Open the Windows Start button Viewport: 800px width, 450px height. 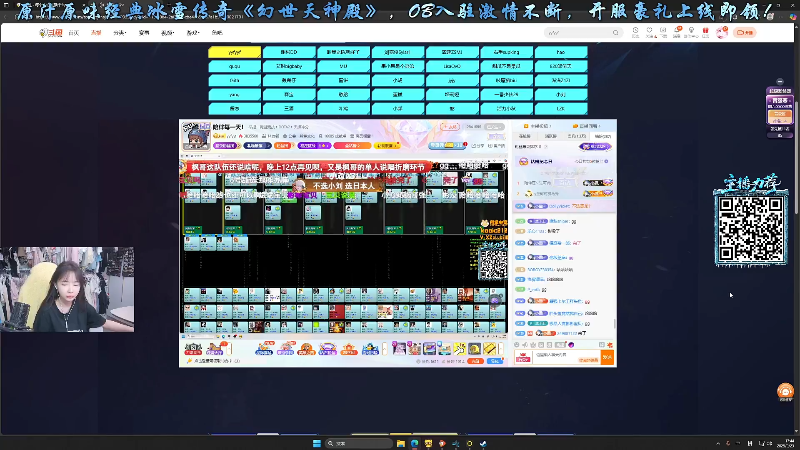click(317, 443)
